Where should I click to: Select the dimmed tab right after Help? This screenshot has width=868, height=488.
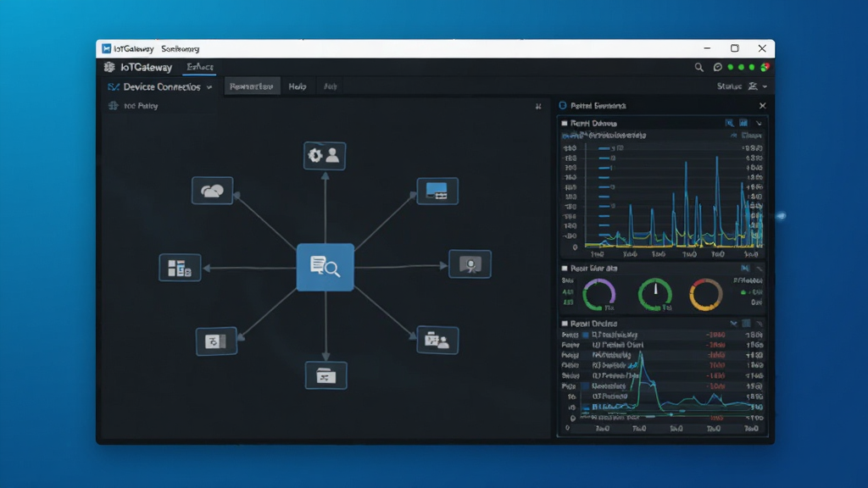point(331,86)
